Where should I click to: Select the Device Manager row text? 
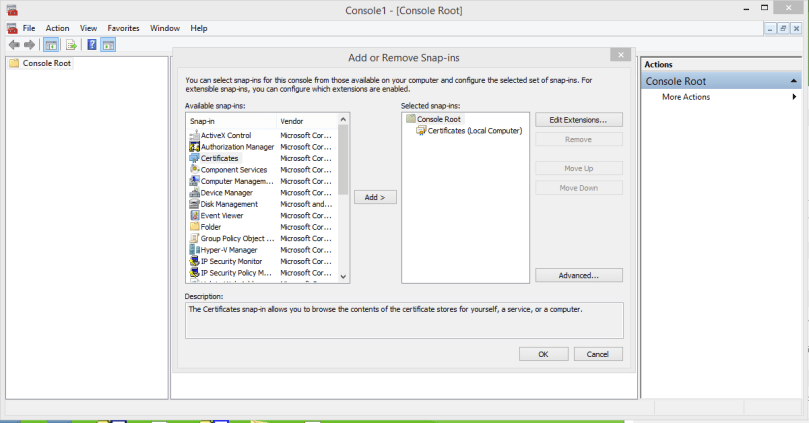[226, 192]
